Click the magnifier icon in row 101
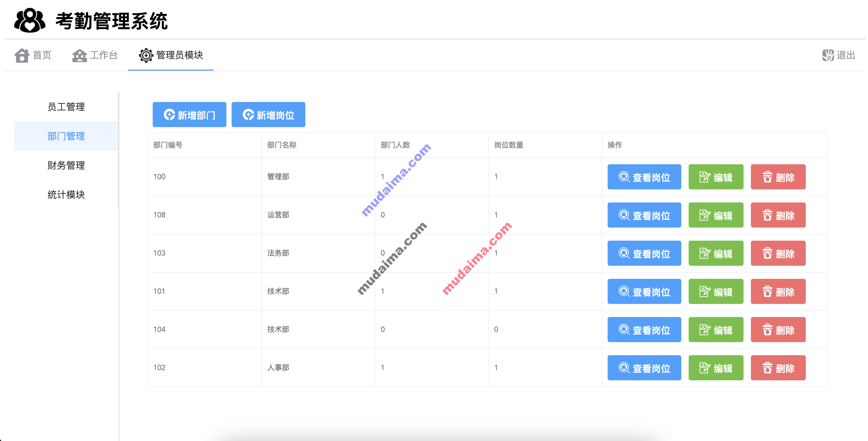 pyautogui.click(x=624, y=291)
